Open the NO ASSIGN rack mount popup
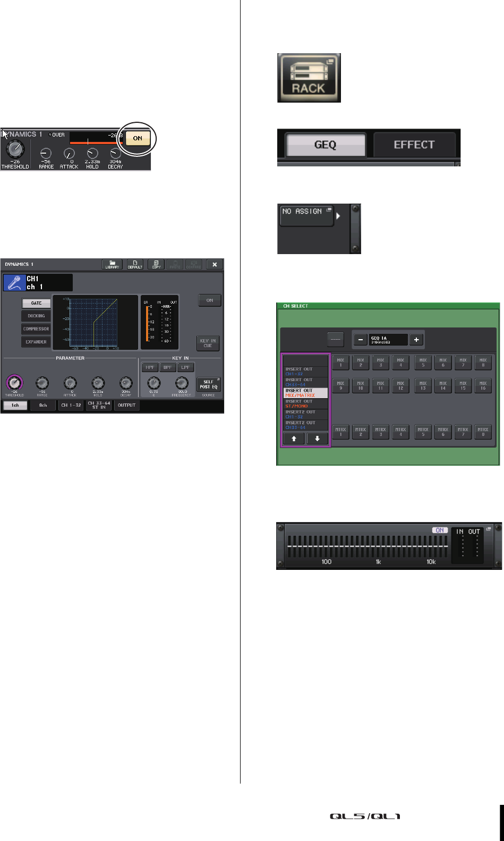This screenshot has width=504, height=841. tap(306, 215)
